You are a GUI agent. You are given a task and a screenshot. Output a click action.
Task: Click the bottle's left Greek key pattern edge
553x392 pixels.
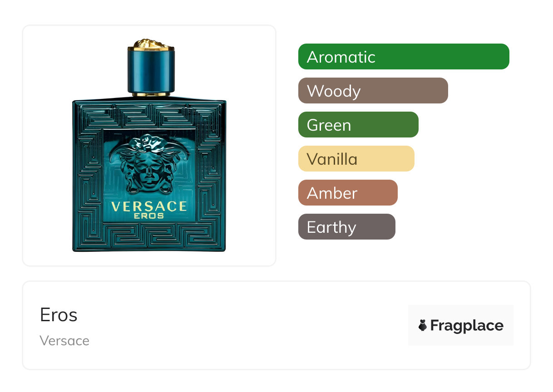point(88,176)
